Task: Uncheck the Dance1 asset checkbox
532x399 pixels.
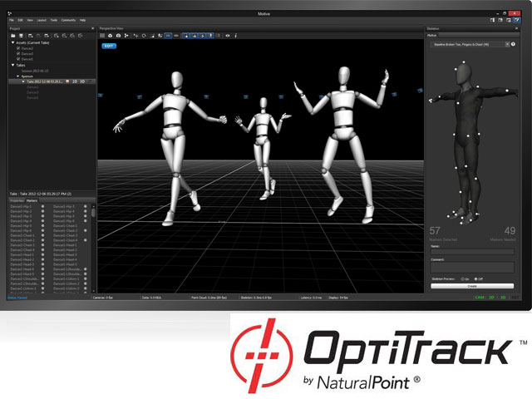Action: (18, 59)
